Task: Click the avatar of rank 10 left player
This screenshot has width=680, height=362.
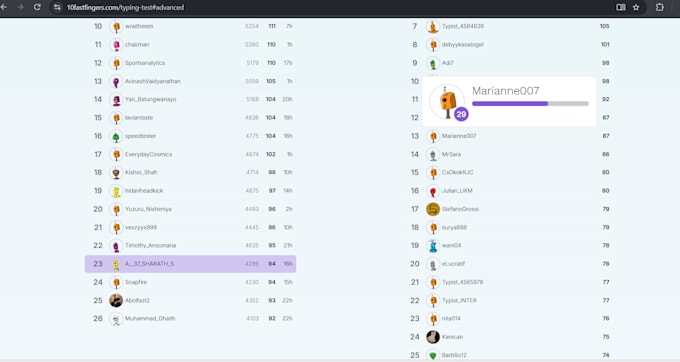Action: 116,26
